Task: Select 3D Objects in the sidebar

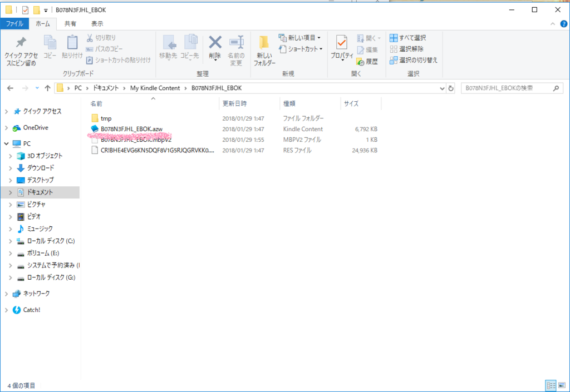Action: pos(45,156)
